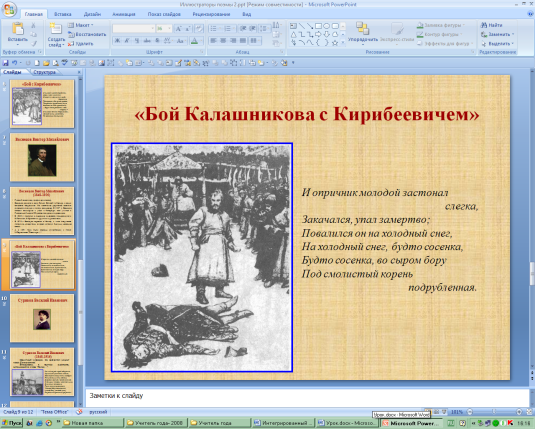Viewport: 535px width, 429px height.
Task: Click the zoom out minus button
Action: 470,412
